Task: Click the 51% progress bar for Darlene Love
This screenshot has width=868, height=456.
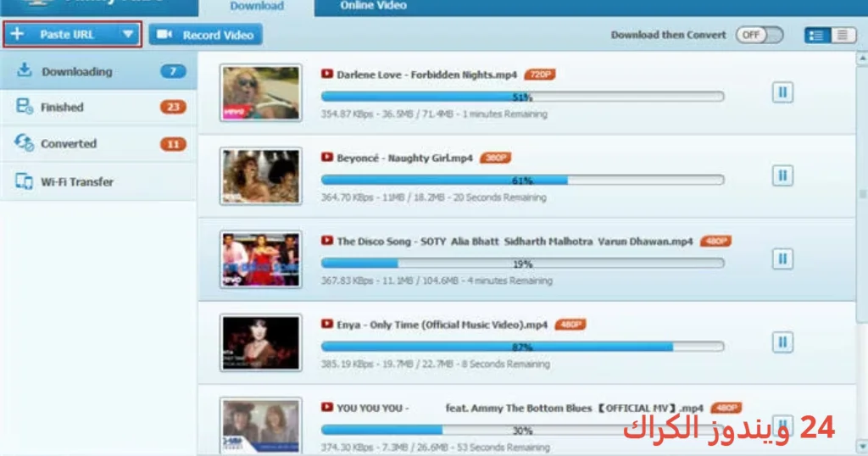Action: [x=522, y=97]
